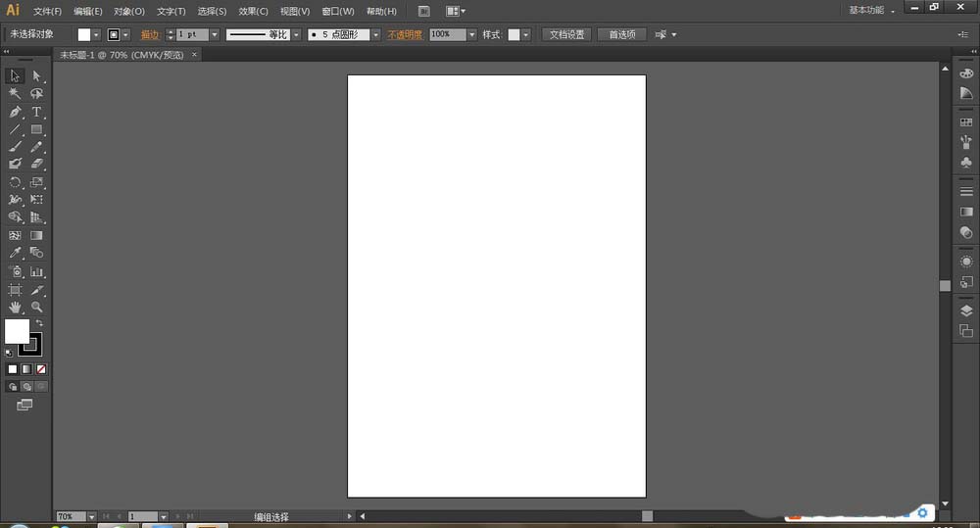Open the Artboards panel

(x=966, y=331)
